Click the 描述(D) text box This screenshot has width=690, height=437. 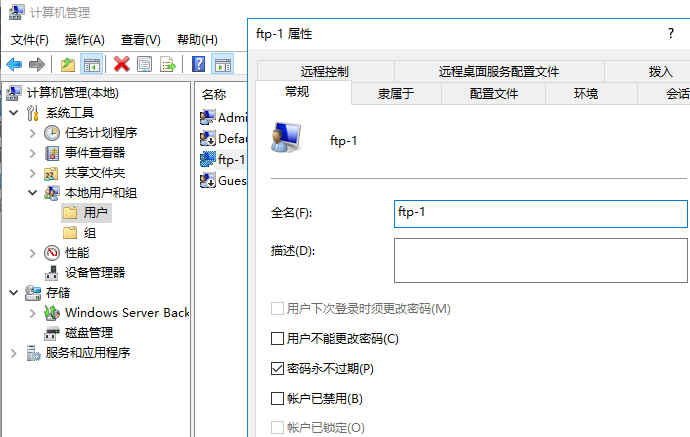(541, 261)
